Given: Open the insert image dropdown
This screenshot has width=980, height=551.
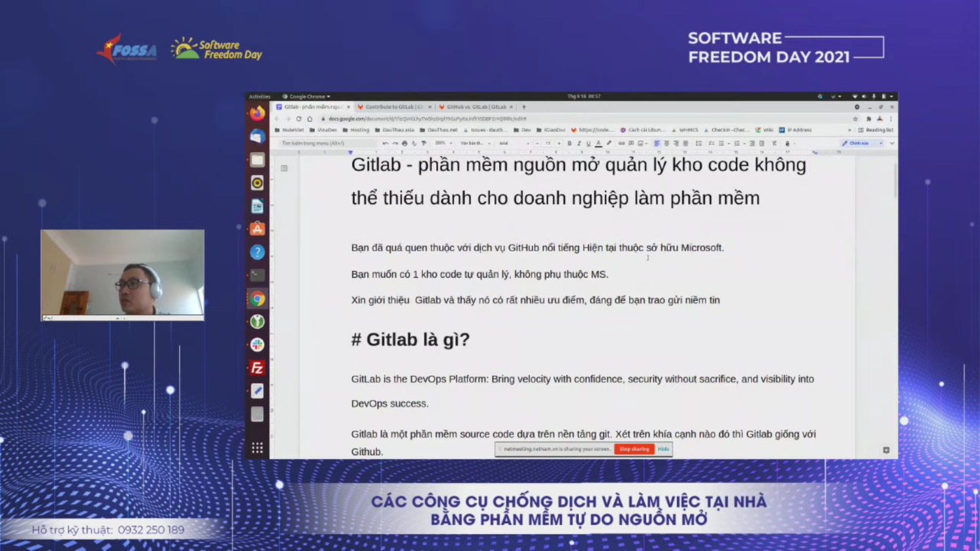Looking at the screenshot, I should (x=643, y=143).
